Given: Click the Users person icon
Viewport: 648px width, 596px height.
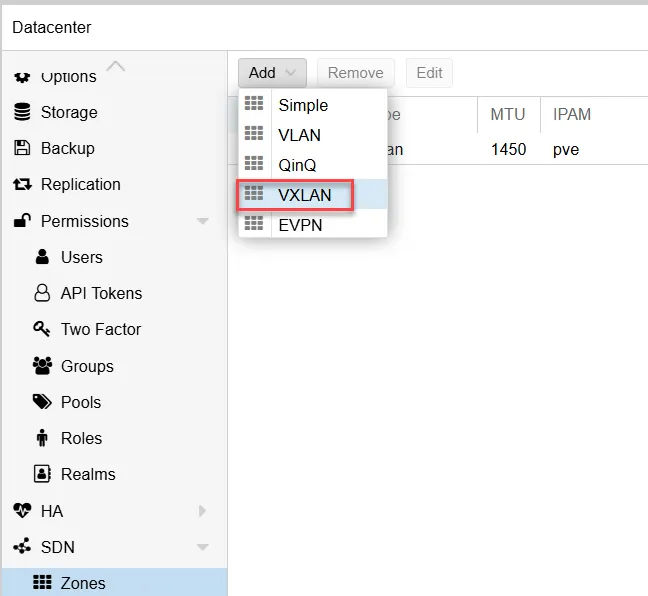Looking at the screenshot, I should click(42, 257).
